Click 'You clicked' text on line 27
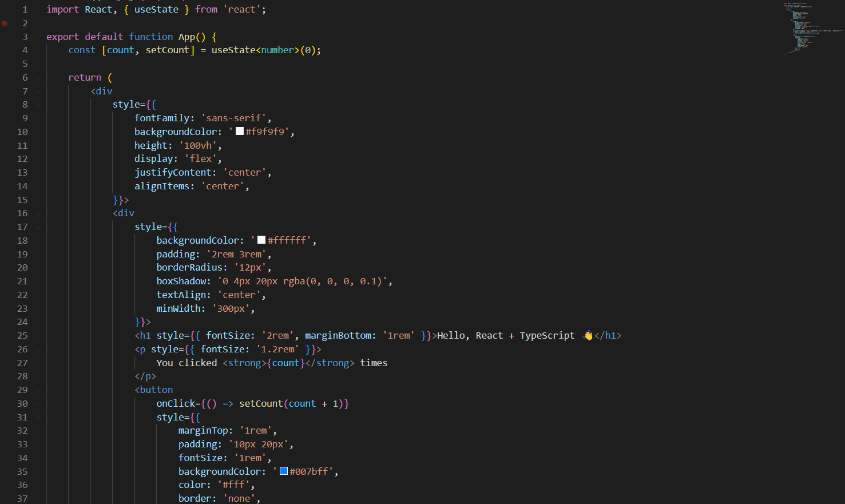The image size is (845, 504). (x=187, y=363)
